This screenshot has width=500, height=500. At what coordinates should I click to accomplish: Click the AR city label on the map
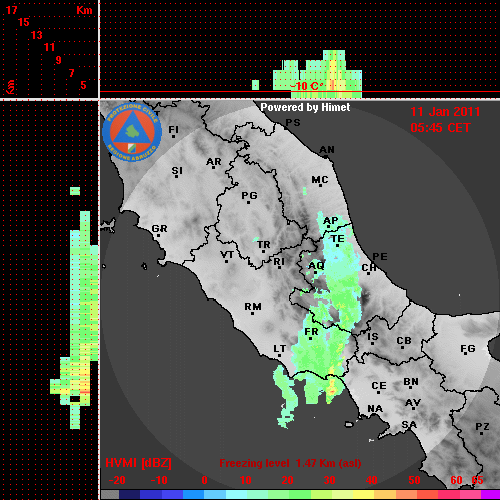coord(214,162)
